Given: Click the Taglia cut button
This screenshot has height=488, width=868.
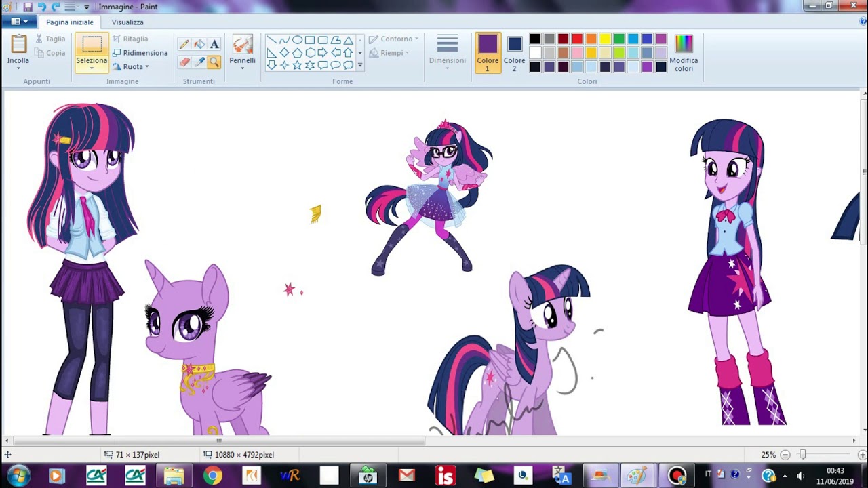Looking at the screenshot, I should click(50, 39).
